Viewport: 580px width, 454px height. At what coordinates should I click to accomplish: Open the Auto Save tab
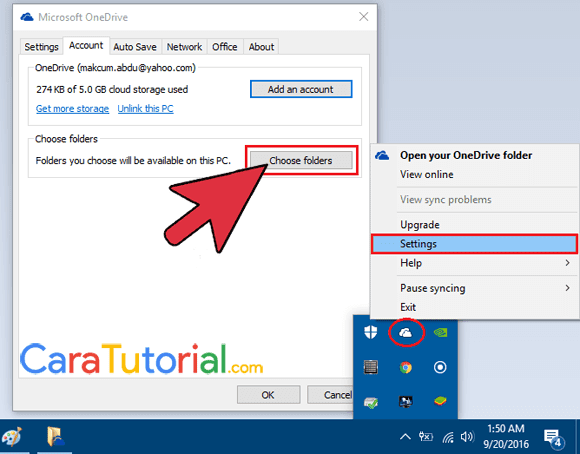135,47
